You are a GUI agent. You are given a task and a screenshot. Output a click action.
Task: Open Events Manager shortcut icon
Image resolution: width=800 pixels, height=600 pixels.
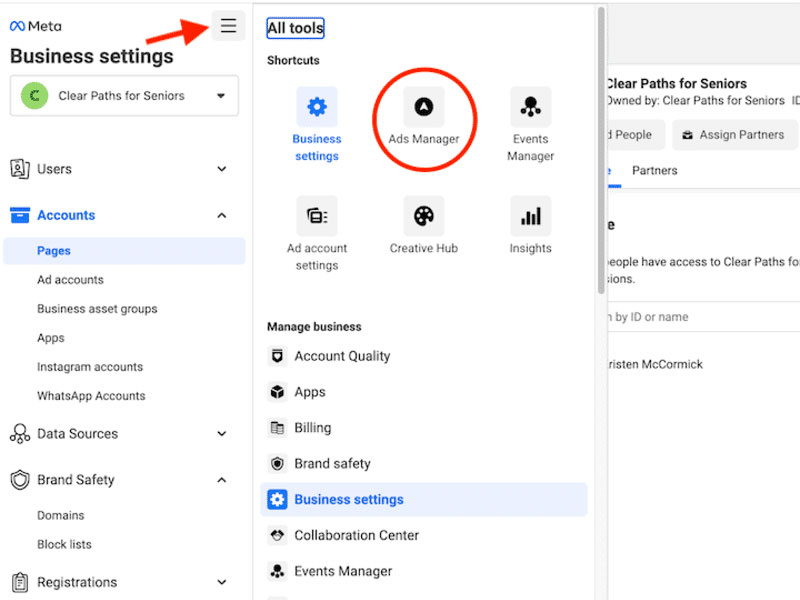(530, 108)
